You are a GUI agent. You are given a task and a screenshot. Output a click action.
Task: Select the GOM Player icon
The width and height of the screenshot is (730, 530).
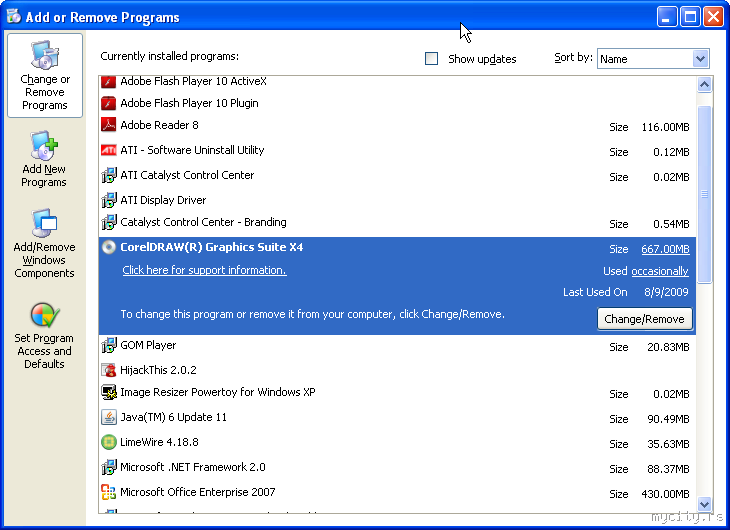point(109,346)
